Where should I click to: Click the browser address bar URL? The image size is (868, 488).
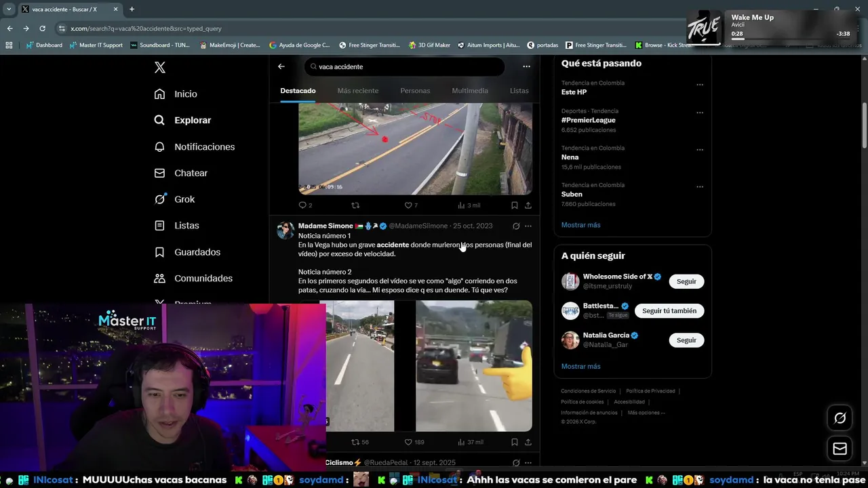pos(146,28)
